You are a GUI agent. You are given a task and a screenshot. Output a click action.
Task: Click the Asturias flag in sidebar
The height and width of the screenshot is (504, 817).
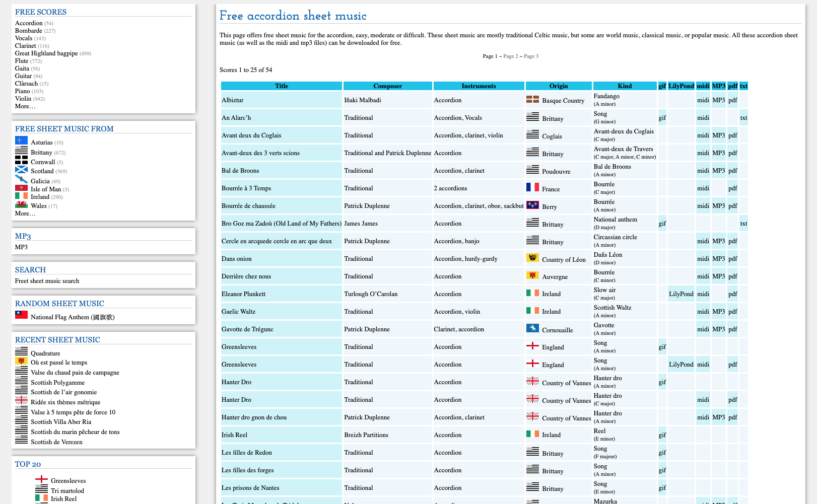(x=21, y=140)
